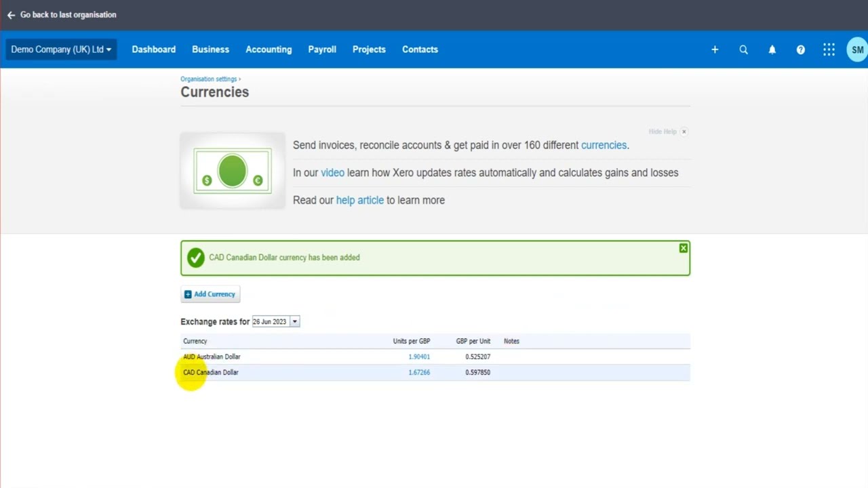This screenshot has width=868, height=488.
Task: Click the Currency column header
Action: [195, 341]
